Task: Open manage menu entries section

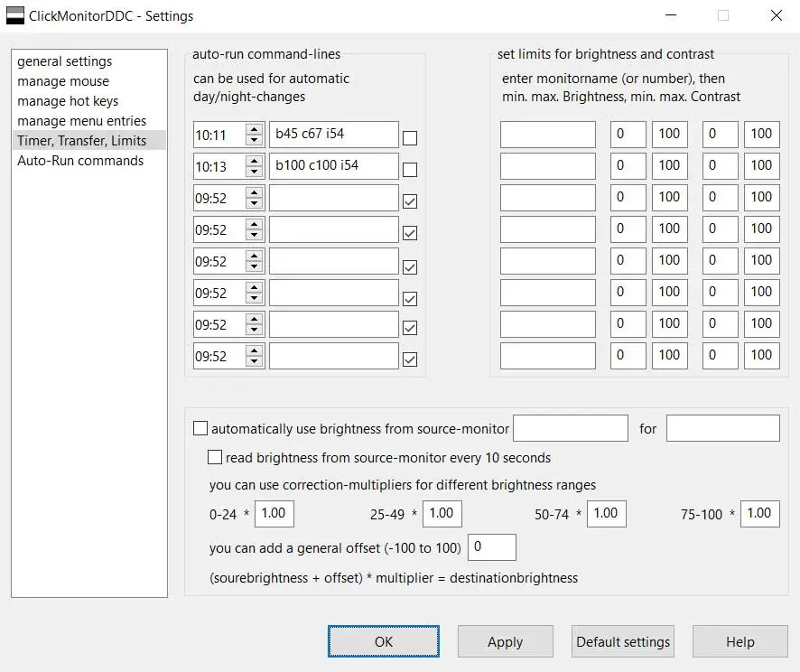Action: tap(81, 121)
